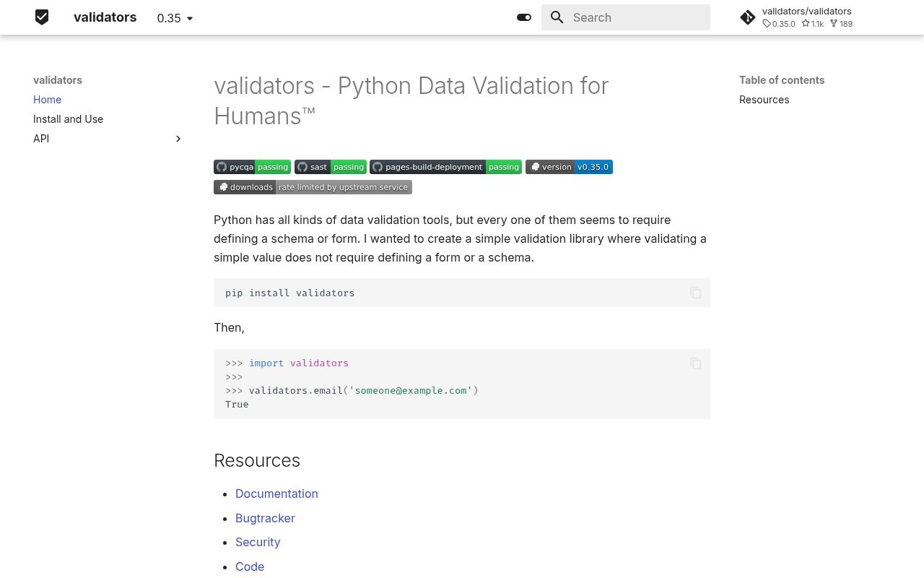Click the pip install validators code text
Viewport: 924px width, 578px height.
[290, 293]
